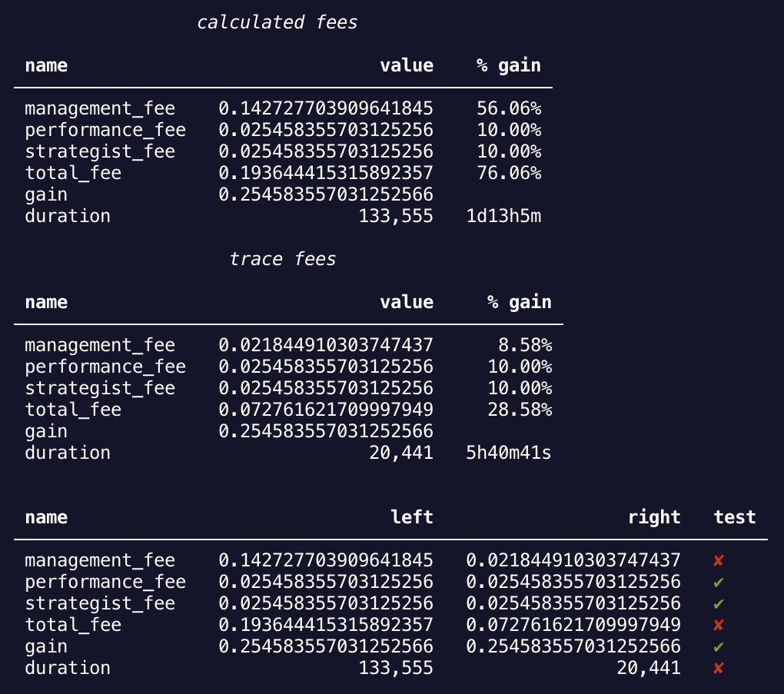Select gain right value in comparison table

tap(573, 646)
